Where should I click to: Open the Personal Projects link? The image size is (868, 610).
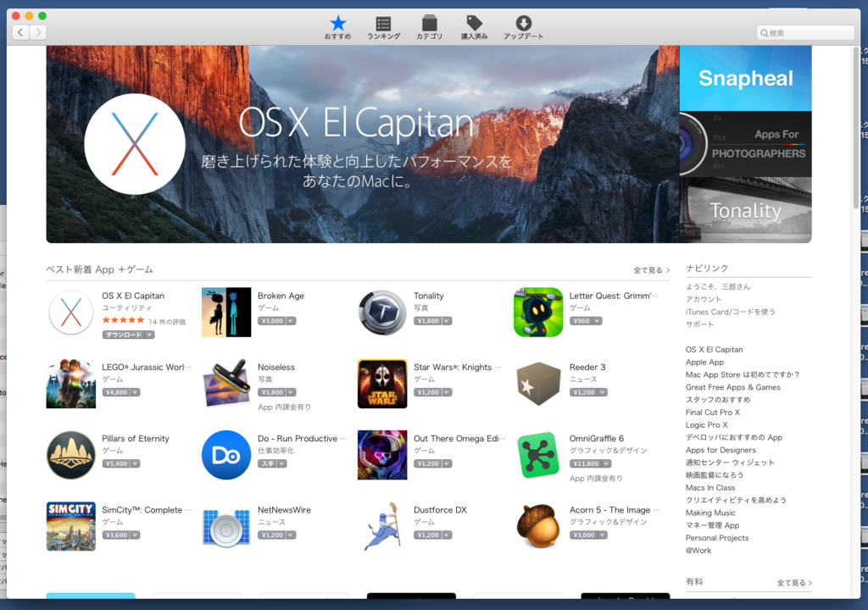click(x=717, y=538)
